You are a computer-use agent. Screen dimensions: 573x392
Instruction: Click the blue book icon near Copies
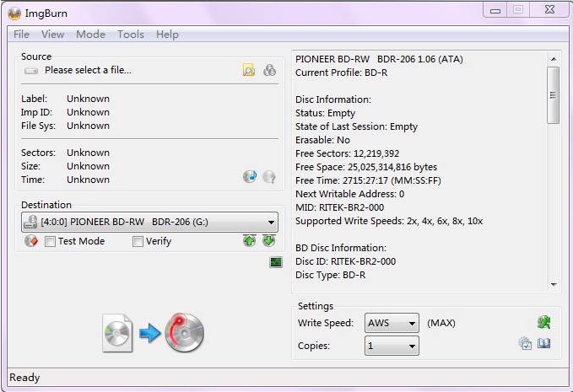tap(543, 343)
